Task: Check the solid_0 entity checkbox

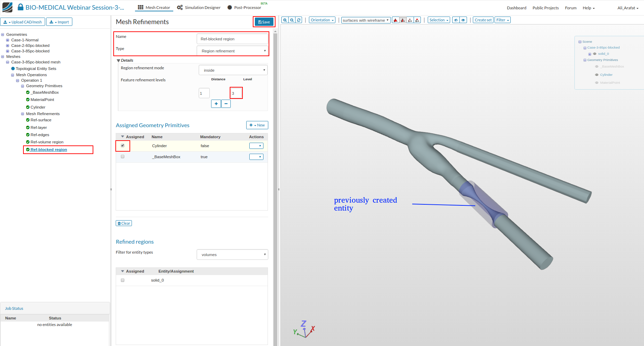Action: pyautogui.click(x=123, y=280)
